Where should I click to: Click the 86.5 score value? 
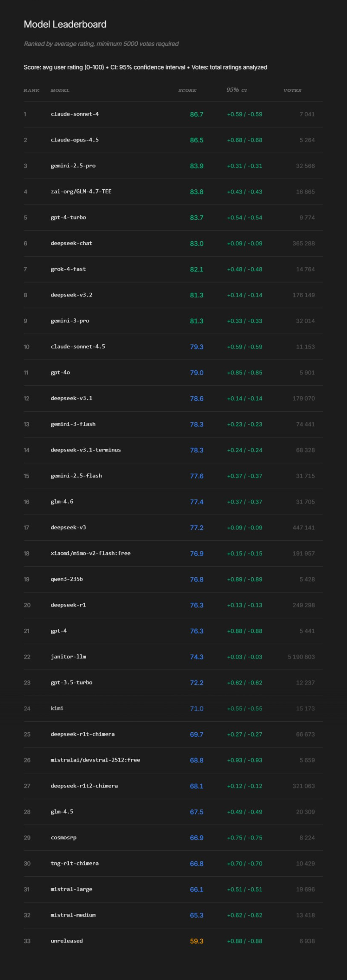point(197,140)
